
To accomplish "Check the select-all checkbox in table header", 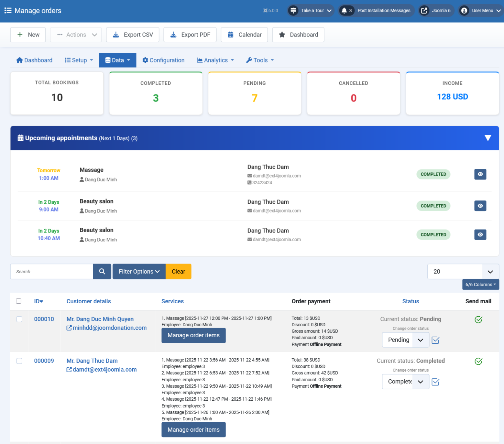I will (x=18, y=301).
